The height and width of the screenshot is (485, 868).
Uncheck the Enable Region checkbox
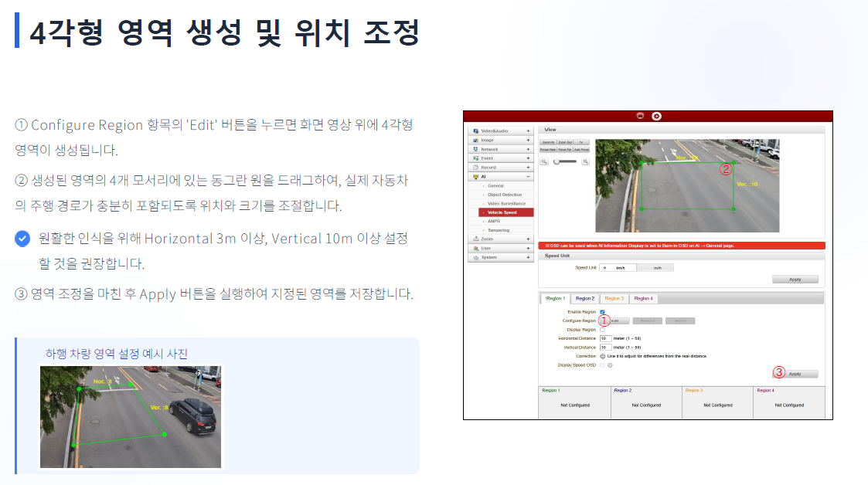[602, 312]
